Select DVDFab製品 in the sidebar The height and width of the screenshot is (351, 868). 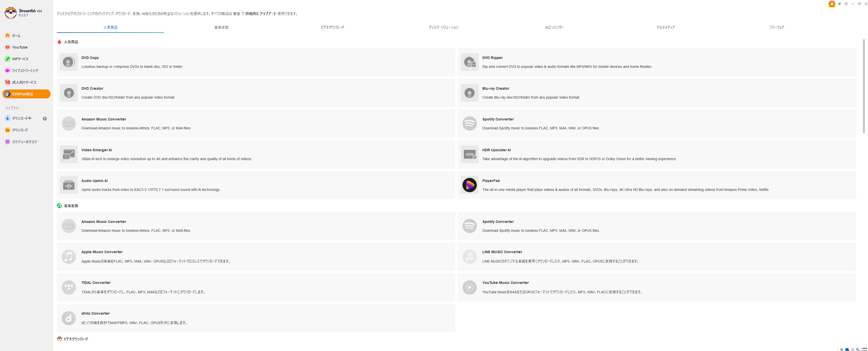click(x=26, y=94)
